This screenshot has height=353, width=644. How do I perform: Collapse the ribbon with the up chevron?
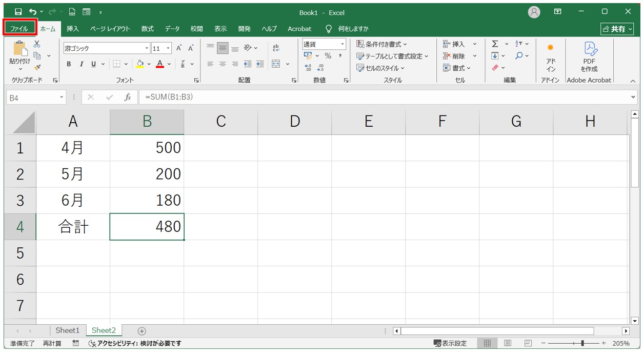pyautogui.click(x=633, y=81)
